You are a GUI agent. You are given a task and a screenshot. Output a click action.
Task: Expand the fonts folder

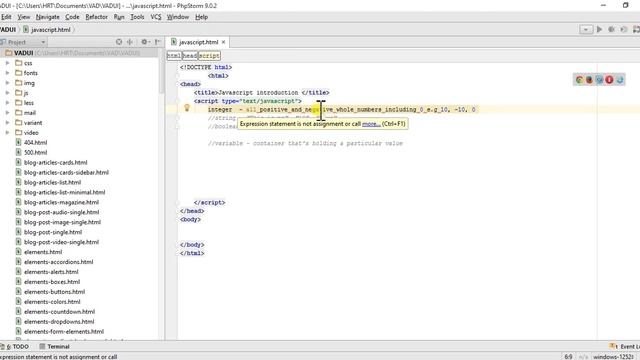pyautogui.click(x=7, y=73)
